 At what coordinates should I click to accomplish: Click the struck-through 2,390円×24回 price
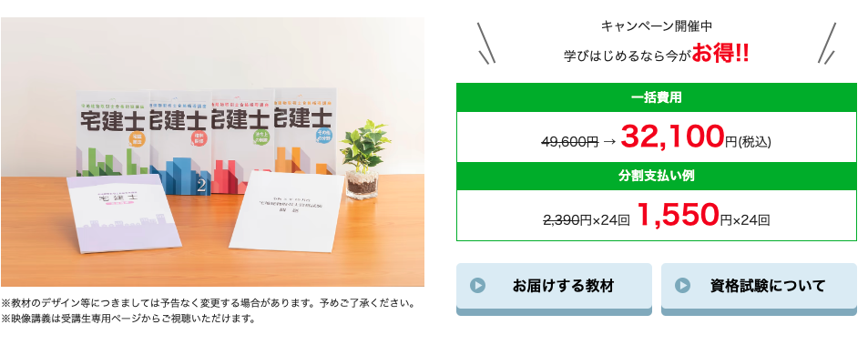click(587, 220)
